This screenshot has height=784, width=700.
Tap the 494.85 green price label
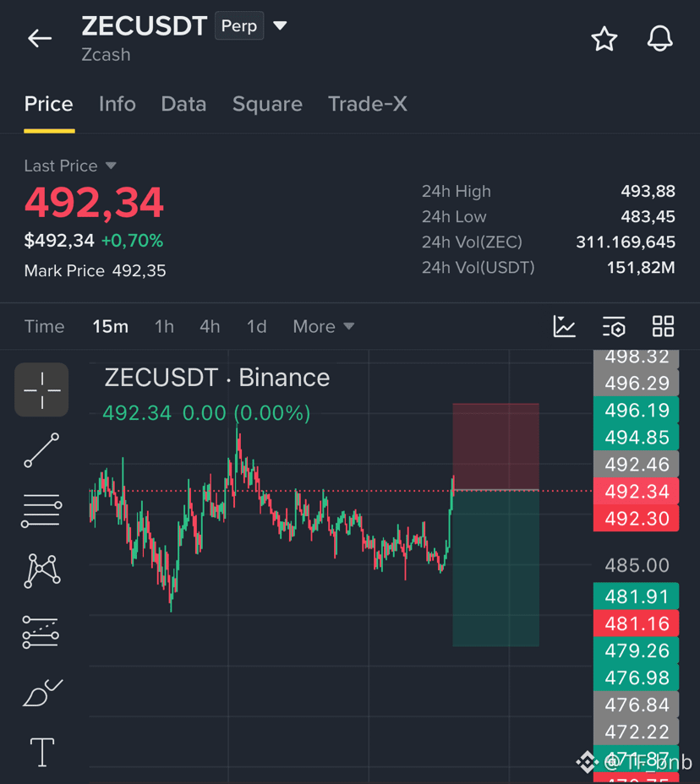(636, 437)
